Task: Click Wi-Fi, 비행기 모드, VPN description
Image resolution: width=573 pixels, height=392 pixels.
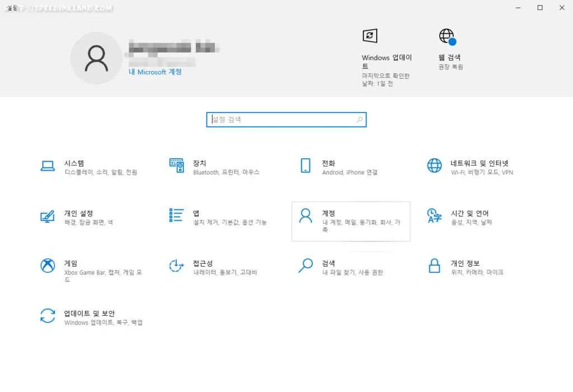Action: [482, 172]
